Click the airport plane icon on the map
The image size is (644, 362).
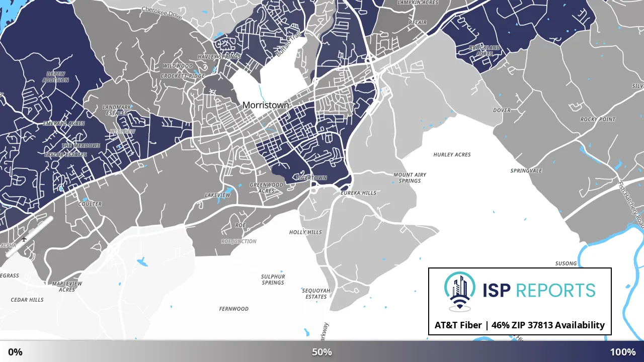point(24,239)
